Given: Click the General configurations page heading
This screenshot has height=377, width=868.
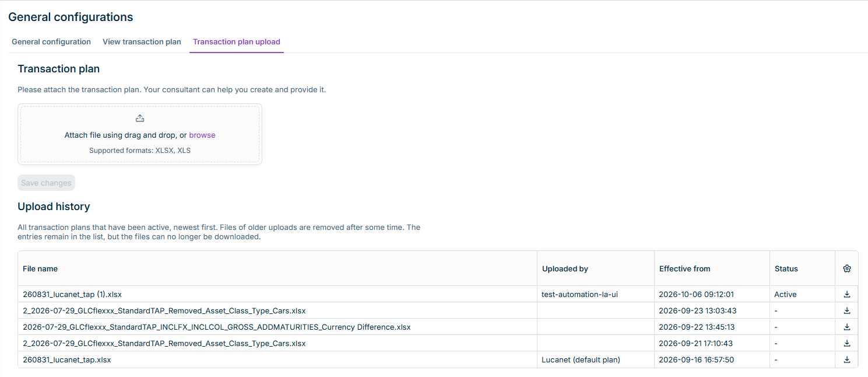Looking at the screenshot, I should (71, 17).
